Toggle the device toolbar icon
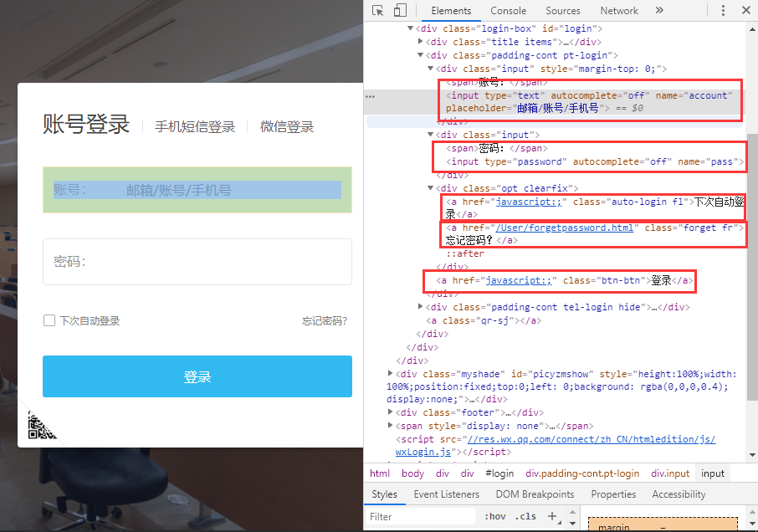The height and width of the screenshot is (532, 758). 400,11
